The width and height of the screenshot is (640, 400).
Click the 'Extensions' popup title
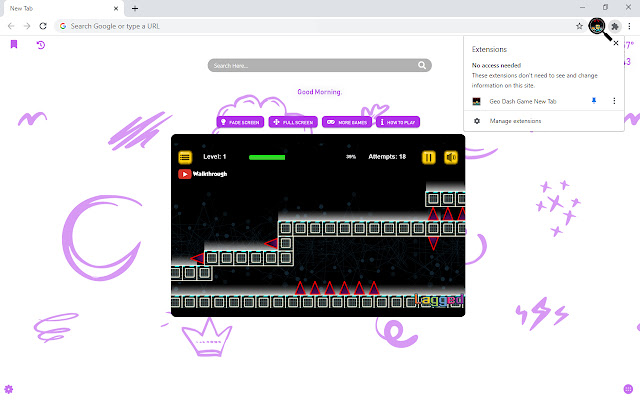pos(489,49)
